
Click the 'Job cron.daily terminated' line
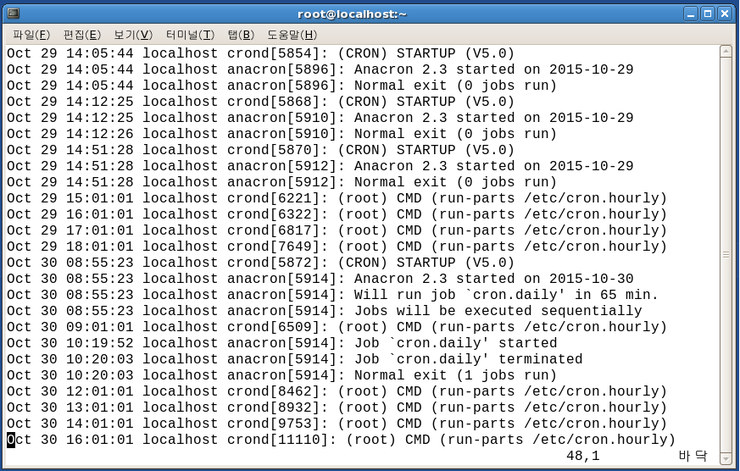pos(294,359)
